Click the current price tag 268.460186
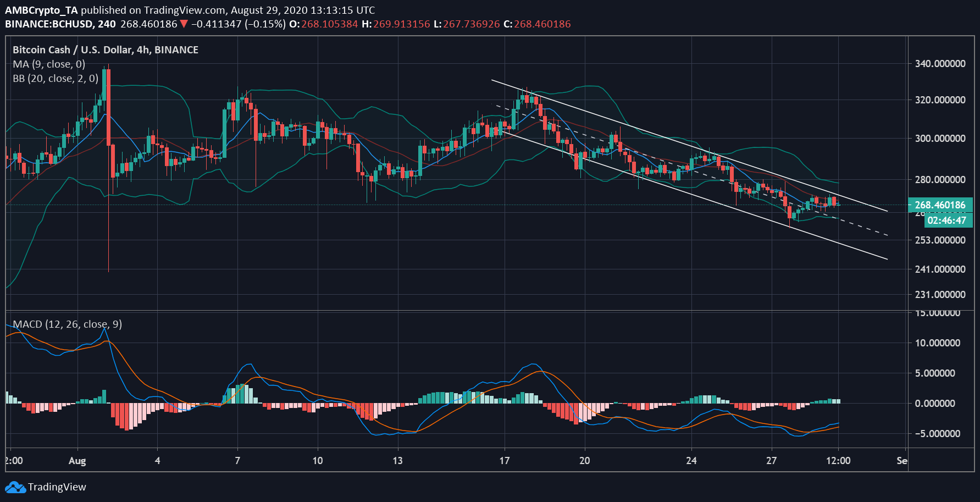This screenshot has height=502, width=980. [x=940, y=205]
